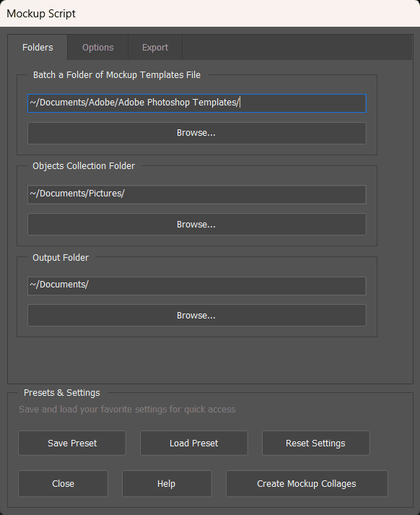420x515 pixels.
Task: Click the 'Presets & Settings' label
Action: pyautogui.click(x=61, y=393)
